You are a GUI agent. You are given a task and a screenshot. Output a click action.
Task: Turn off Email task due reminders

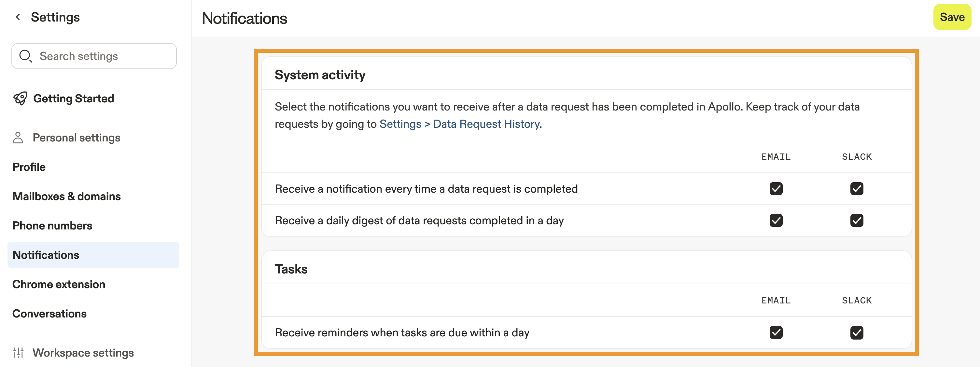pyautogui.click(x=776, y=332)
